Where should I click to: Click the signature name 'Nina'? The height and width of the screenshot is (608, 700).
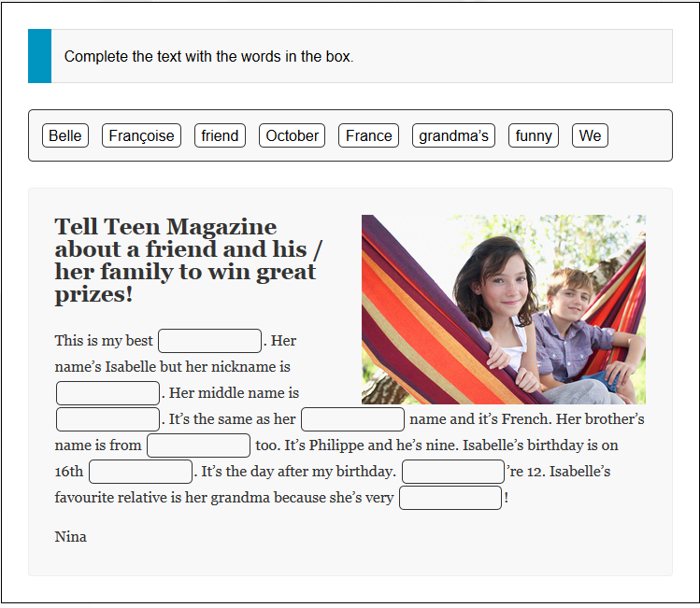click(x=70, y=537)
